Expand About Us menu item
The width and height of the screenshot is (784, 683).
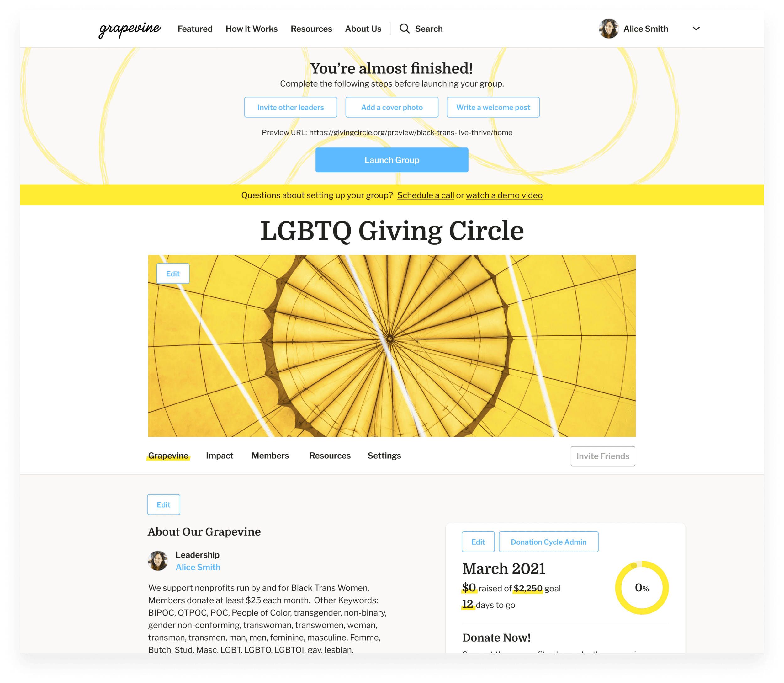coord(363,28)
